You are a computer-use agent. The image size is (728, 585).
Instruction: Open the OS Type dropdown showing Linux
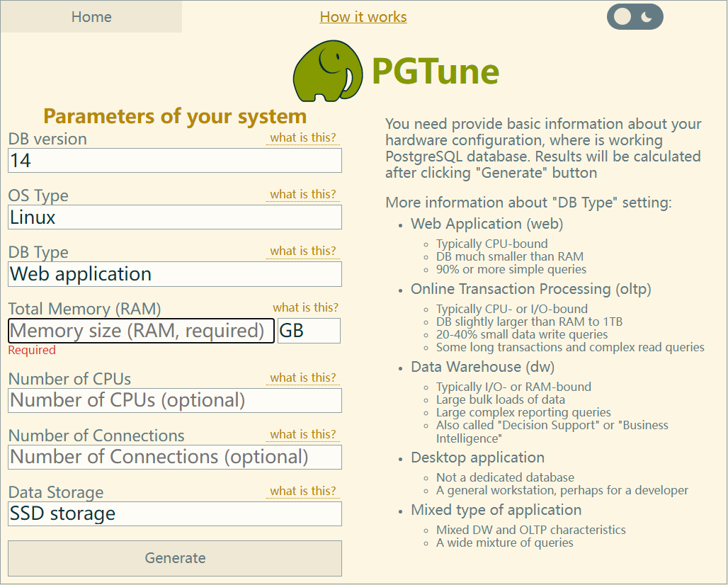[x=175, y=217]
